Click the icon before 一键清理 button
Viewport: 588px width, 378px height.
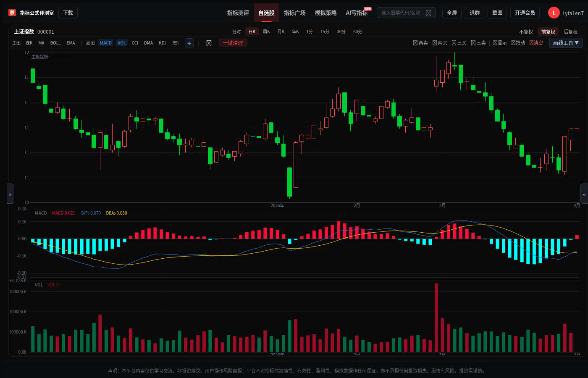(209, 43)
